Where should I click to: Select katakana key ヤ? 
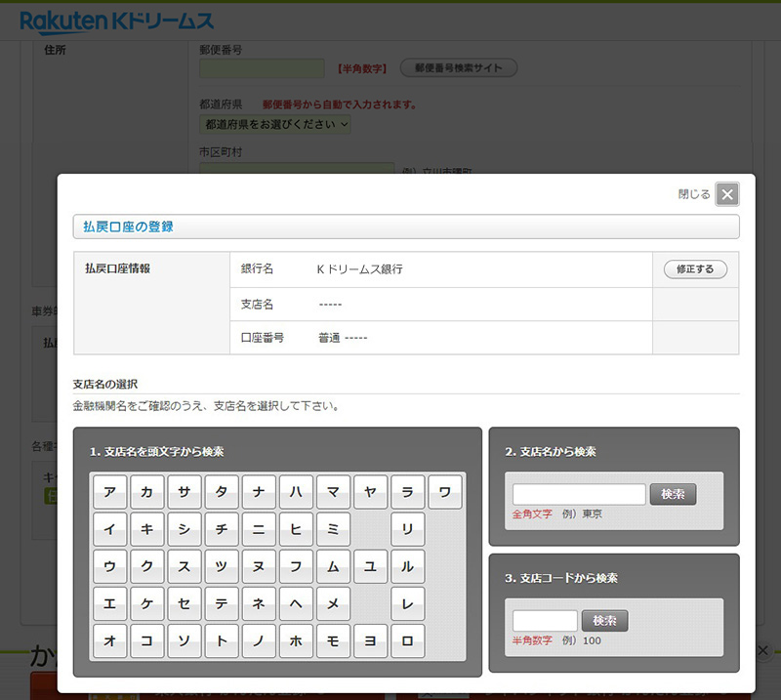click(370, 492)
